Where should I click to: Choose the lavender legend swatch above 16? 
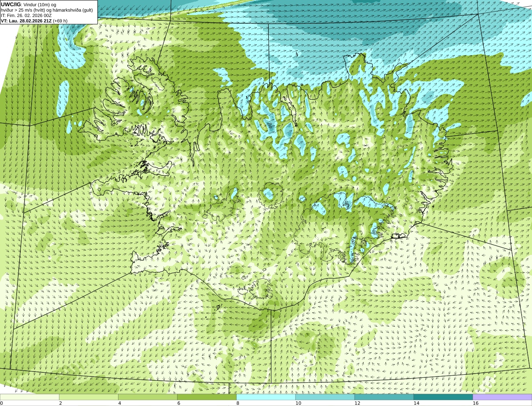tap(502, 397)
